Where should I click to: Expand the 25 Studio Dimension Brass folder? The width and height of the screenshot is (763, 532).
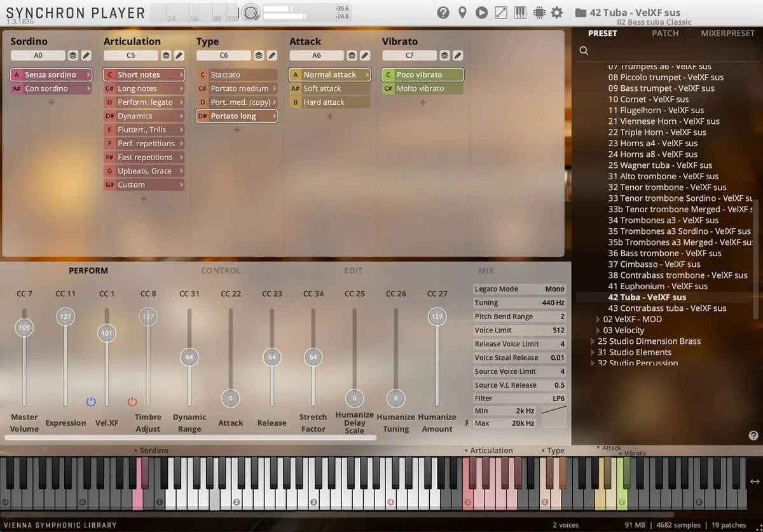[593, 342]
